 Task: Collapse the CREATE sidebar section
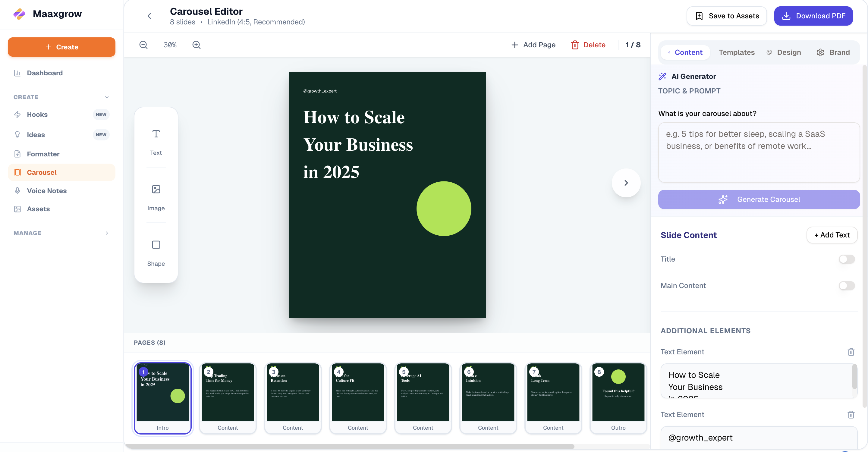(107, 97)
